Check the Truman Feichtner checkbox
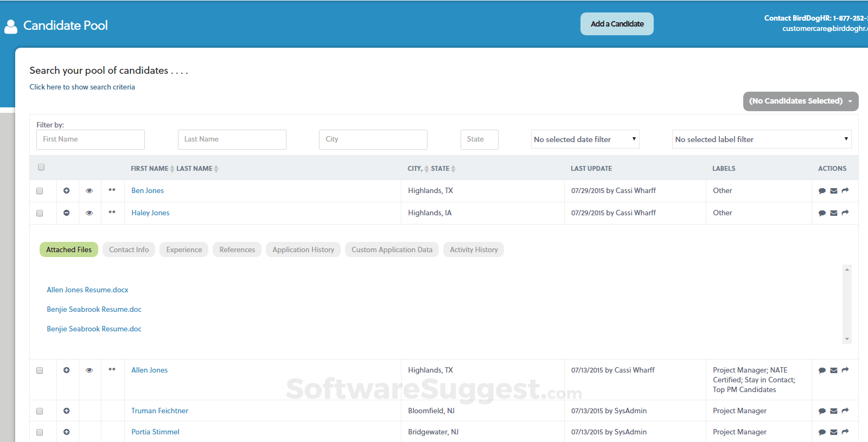The width and height of the screenshot is (868, 442). tap(40, 411)
